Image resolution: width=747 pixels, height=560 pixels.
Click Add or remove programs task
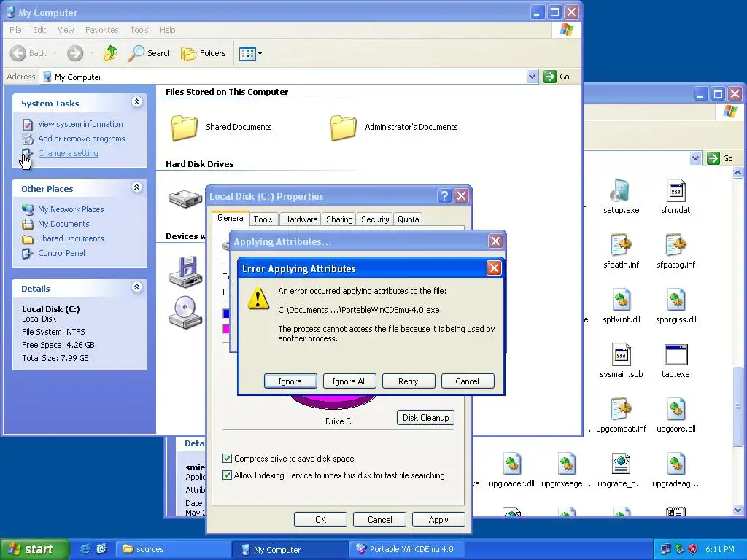[82, 139]
